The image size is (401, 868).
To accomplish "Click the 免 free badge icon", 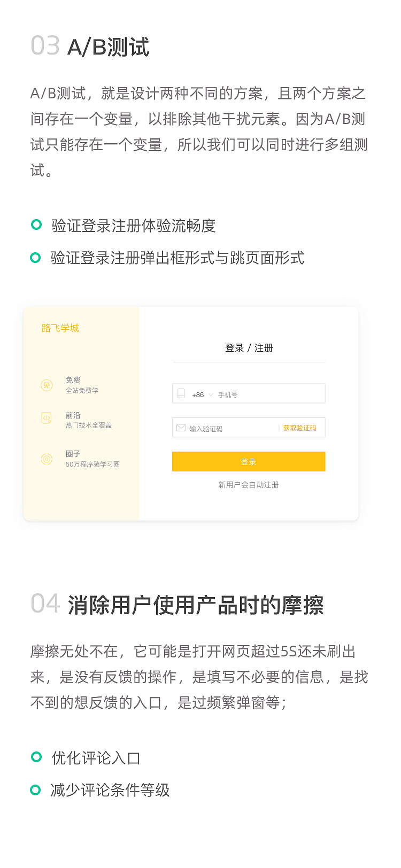I will (47, 384).
